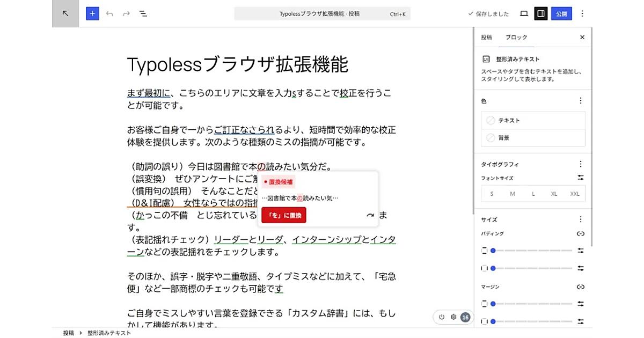This screenshot has height=338, width=644.
Task: Click the second マージン slider handle
Action: click(493, 321)
